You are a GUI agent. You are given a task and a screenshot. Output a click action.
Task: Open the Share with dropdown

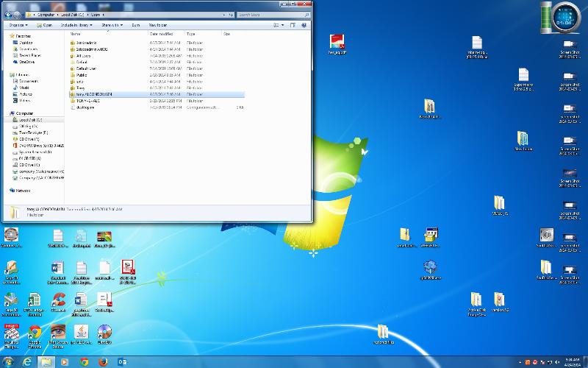click(x=112, y=25)
